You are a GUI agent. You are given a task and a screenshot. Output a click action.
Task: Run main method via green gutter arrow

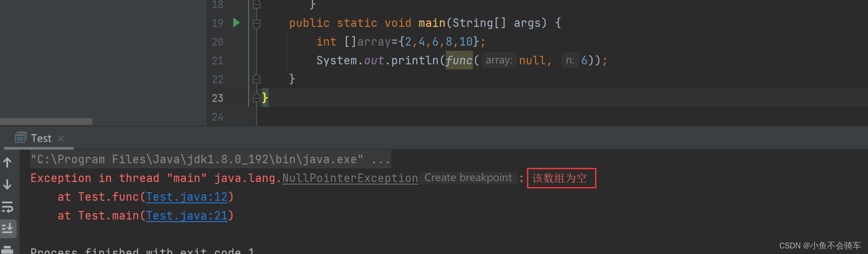point(236,23)
